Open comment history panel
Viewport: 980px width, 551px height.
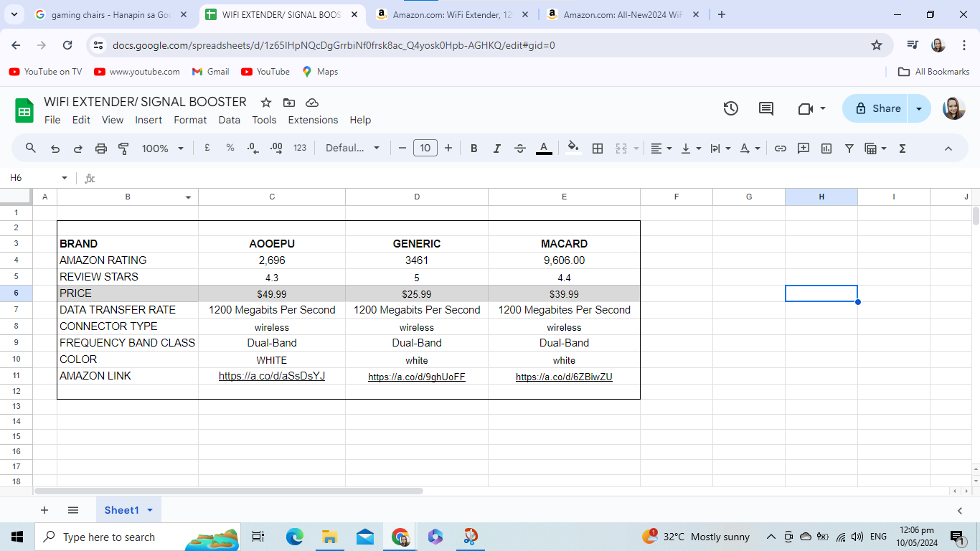(766, 108)
